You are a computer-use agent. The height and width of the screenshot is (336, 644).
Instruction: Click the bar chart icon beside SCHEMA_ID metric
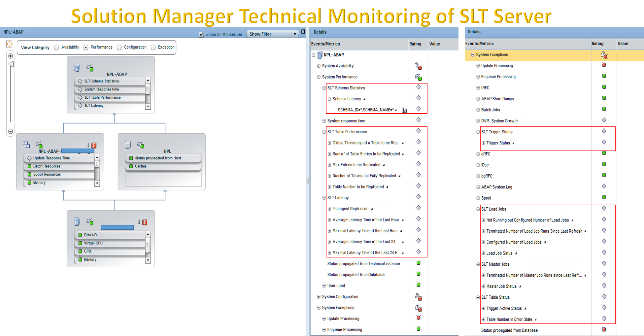404,110
